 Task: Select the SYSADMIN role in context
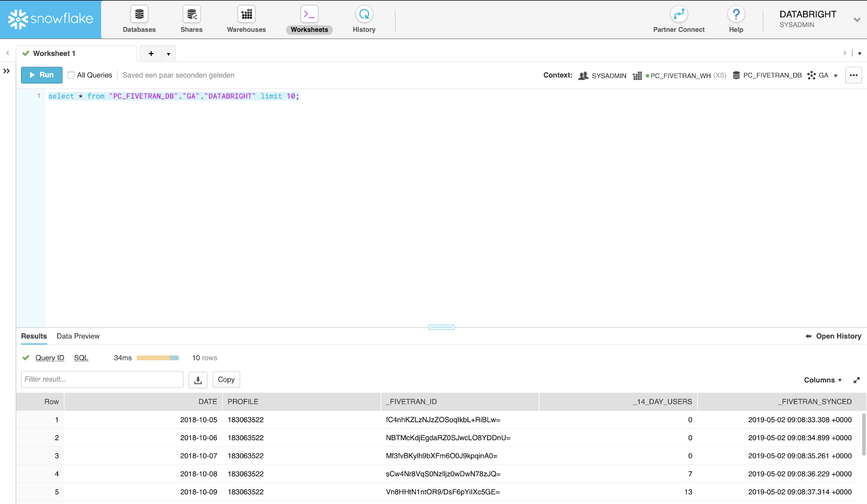click(x=603, y=76)
